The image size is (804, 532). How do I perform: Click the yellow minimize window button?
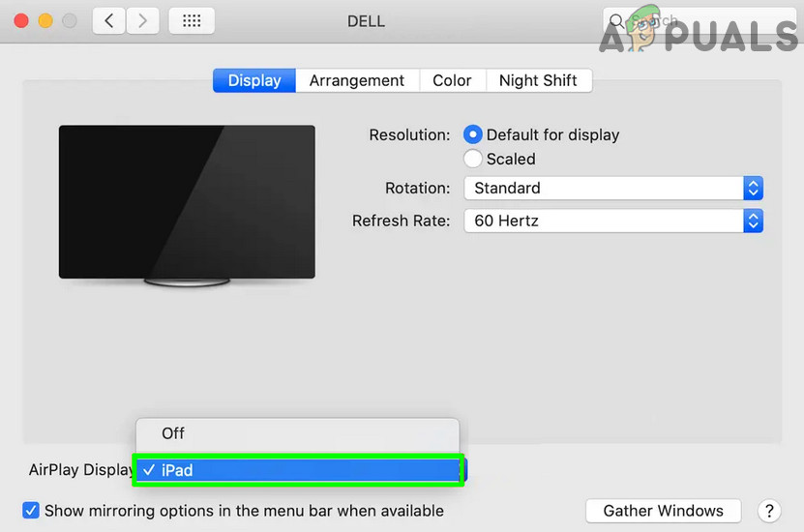(45, 20)
